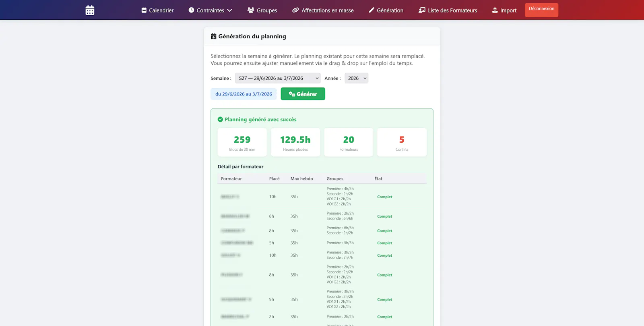Click Complet status in the 2h row
This screenshot has width=644, height=326.
[x=385, y=317]
